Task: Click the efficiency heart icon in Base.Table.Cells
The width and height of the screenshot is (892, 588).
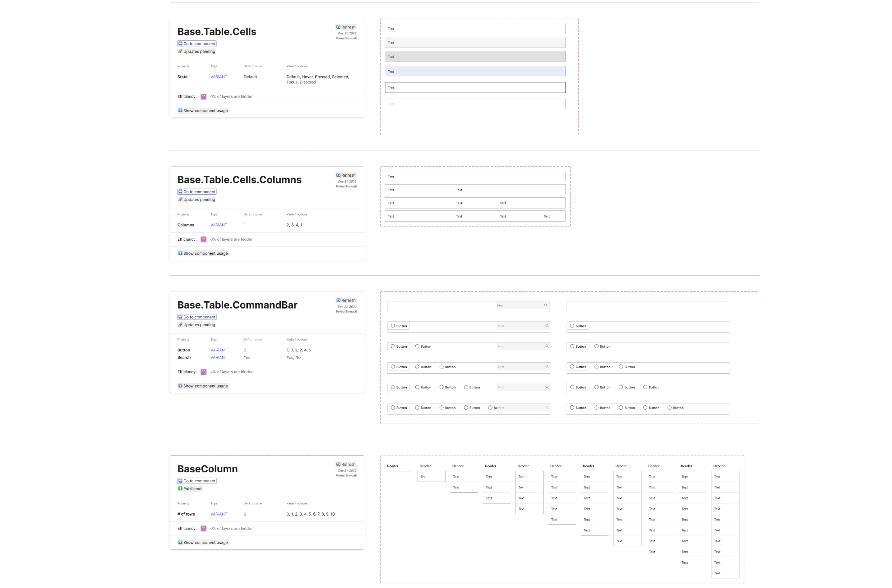Action: [x=203, y=97]
